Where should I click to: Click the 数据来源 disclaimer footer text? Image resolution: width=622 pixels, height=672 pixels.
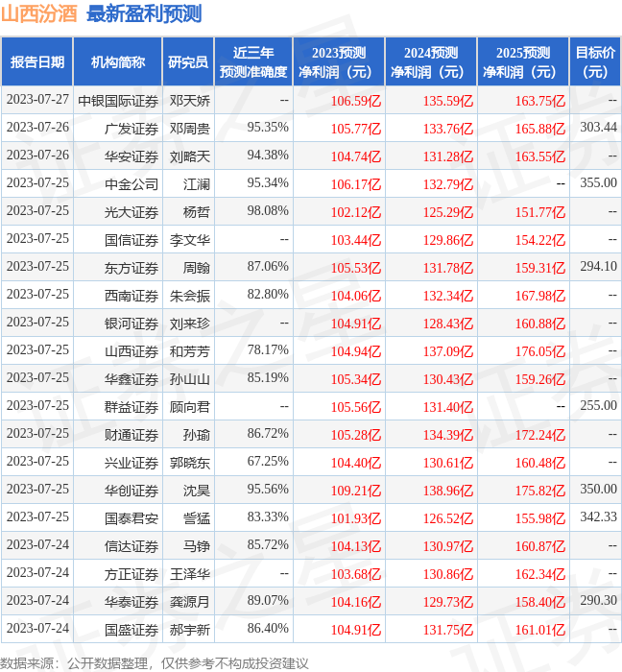155,663
